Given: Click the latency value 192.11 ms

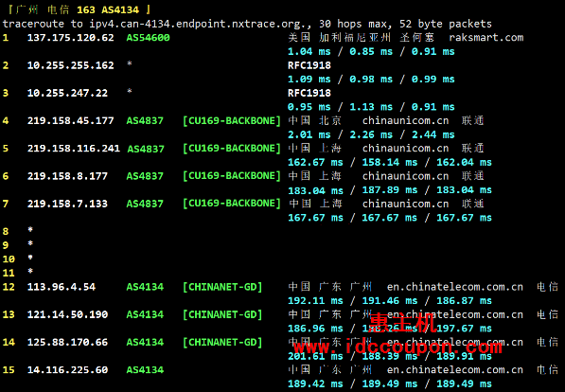Looking at the screenshot, I should 315,301.
